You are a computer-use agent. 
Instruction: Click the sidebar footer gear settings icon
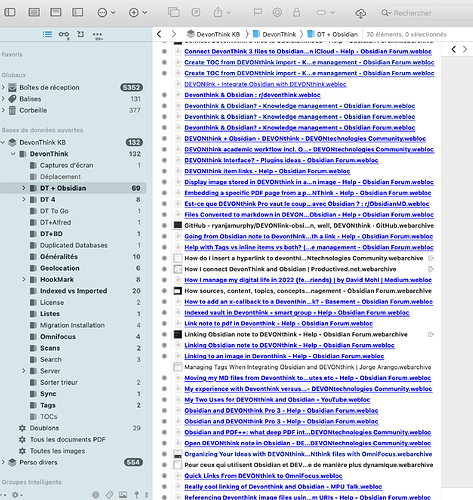pos(15,495)
